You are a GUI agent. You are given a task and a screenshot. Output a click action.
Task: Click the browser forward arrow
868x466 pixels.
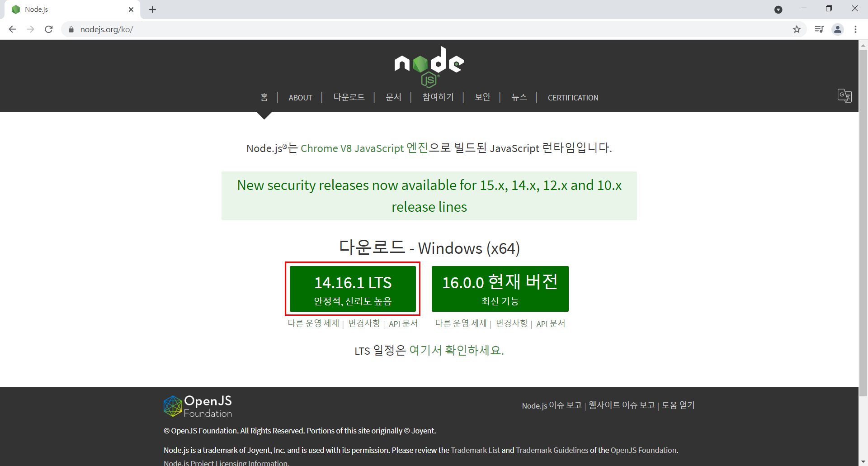coord(30,29)
